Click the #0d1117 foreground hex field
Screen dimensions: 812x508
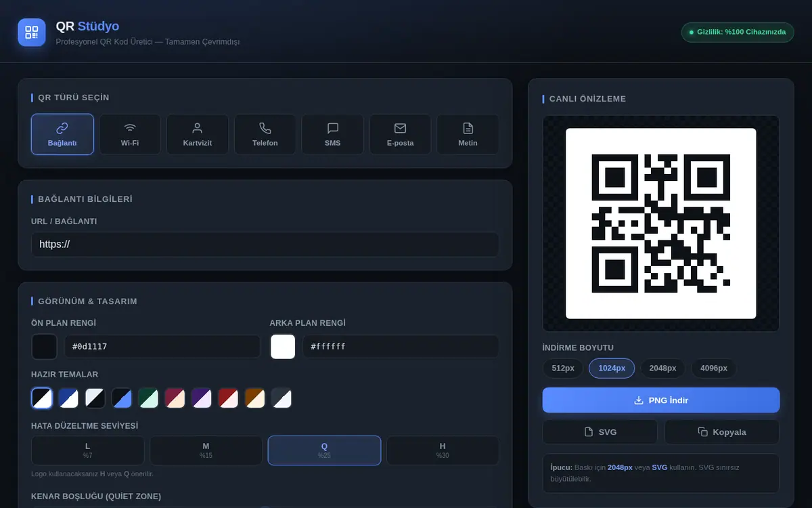(162, 346)
